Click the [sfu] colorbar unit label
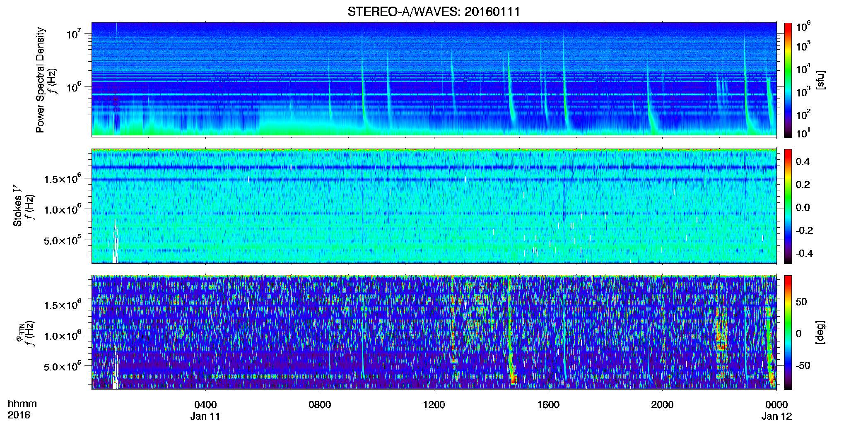Image resolution: width=868 pixels, height=447 pixels. pos(820,80)
